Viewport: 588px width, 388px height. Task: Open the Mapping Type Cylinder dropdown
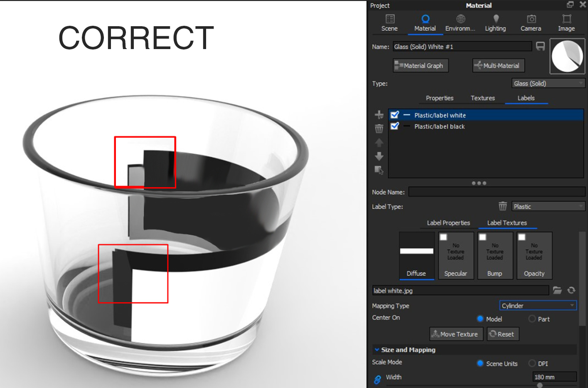pyautogui.click(x=538, y=306)
